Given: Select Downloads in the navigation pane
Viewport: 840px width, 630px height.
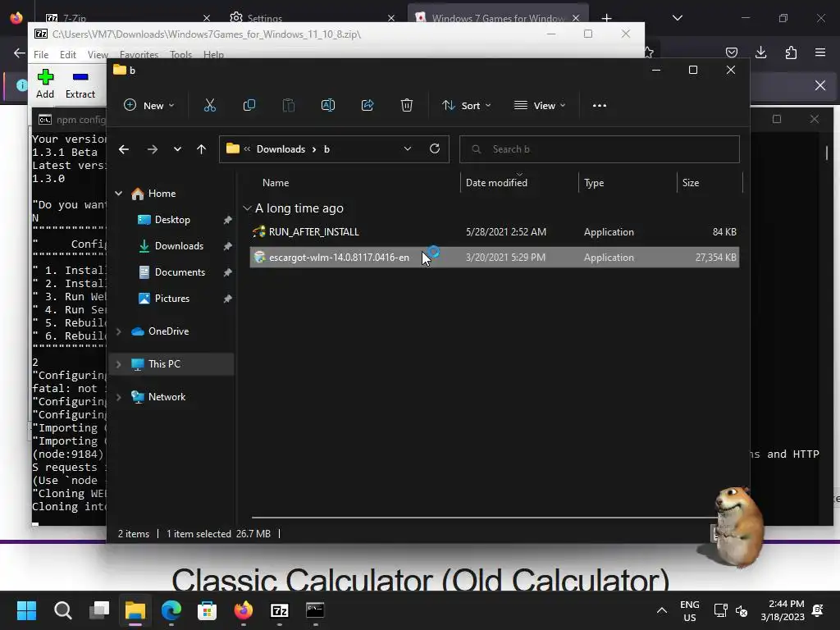Looking at the screenshot, I should (179, 246).
